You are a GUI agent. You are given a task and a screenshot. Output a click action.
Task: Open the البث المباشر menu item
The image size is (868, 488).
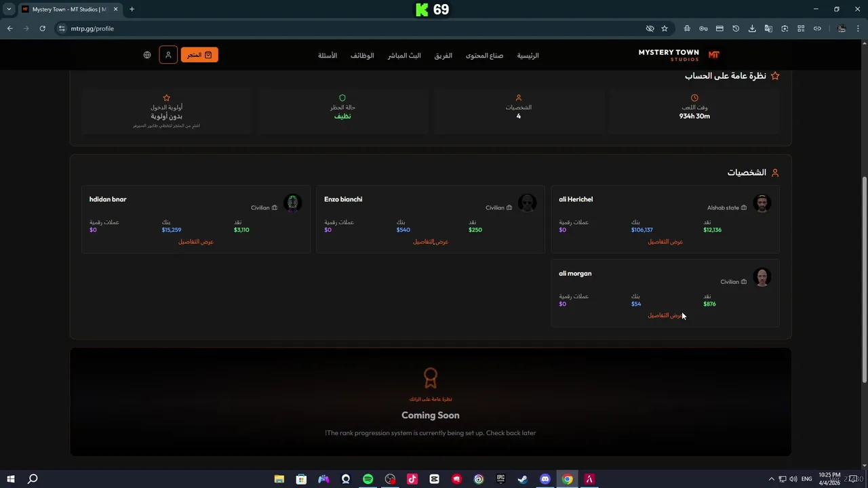click(404, 56)
